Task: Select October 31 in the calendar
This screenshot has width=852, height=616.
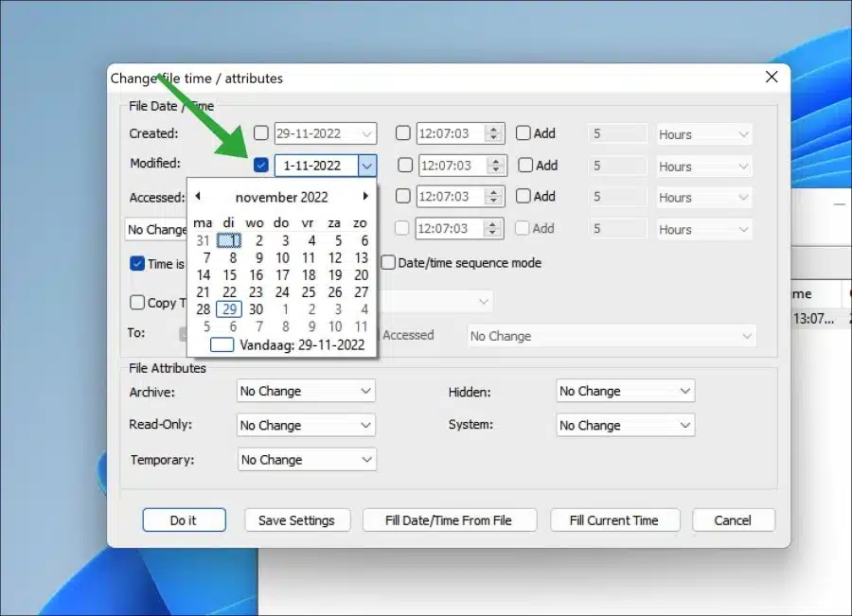Action: coord(203,240)
